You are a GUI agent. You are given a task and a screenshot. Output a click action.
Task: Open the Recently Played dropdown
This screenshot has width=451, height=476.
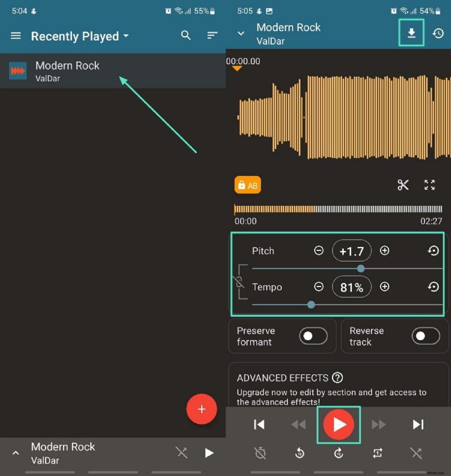click(x=79, y=36)
